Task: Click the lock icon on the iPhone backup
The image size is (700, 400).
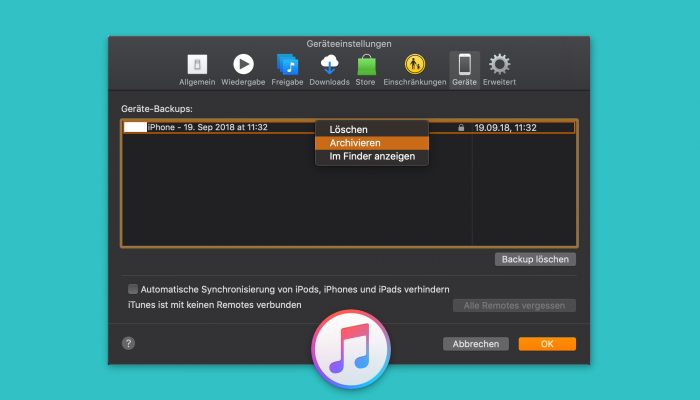Action: (461, 128)
